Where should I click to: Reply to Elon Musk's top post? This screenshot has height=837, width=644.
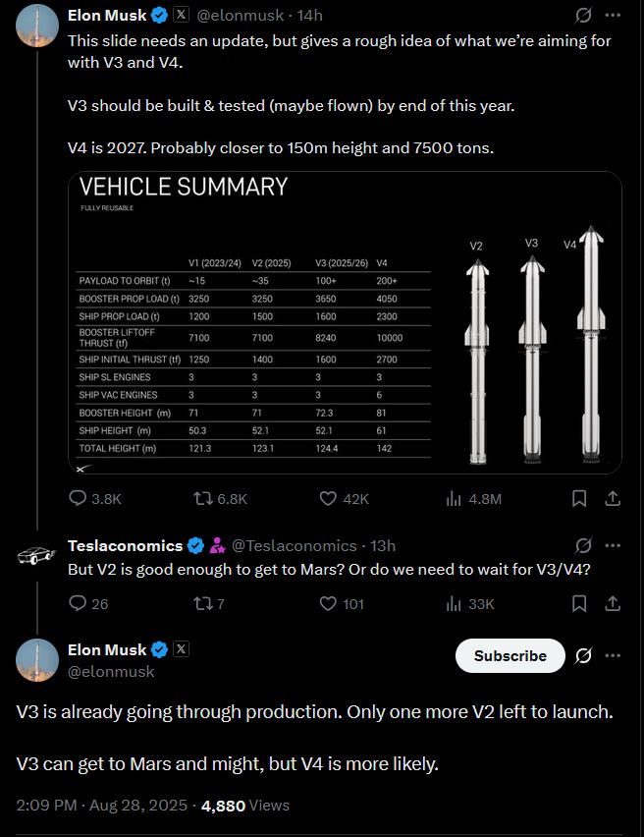click(x=79, y=498)
